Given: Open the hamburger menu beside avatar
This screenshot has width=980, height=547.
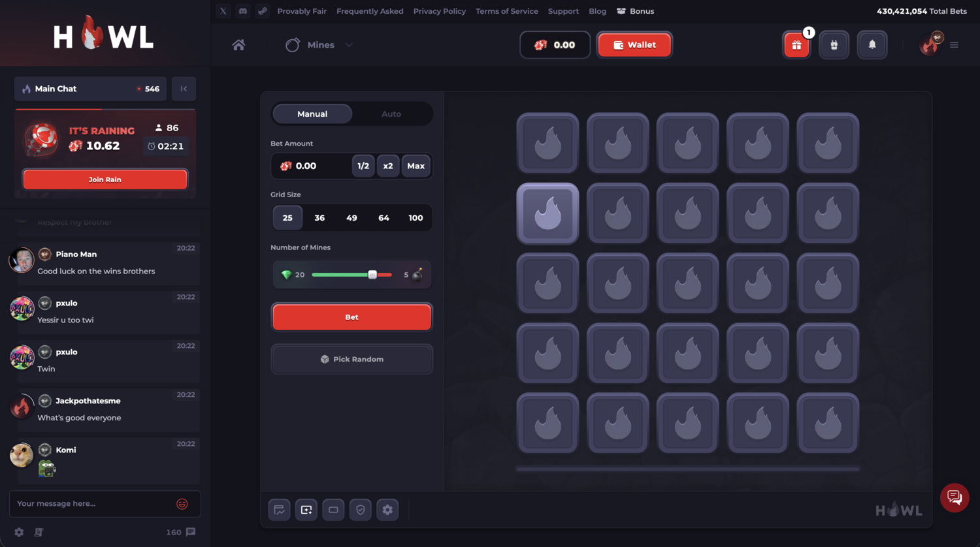Looking at the screenshot, I should pyautogui.click(x=954, y=45).
